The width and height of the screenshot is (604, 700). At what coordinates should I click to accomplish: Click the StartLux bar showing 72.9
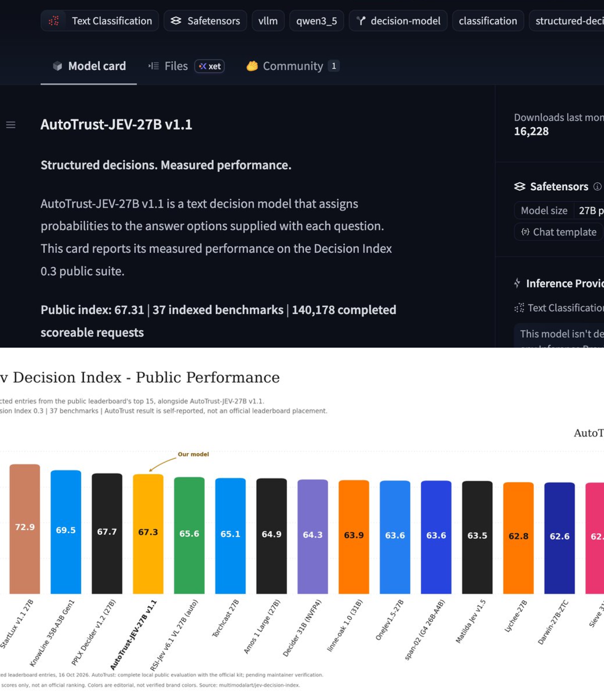[x=25, y=529]
